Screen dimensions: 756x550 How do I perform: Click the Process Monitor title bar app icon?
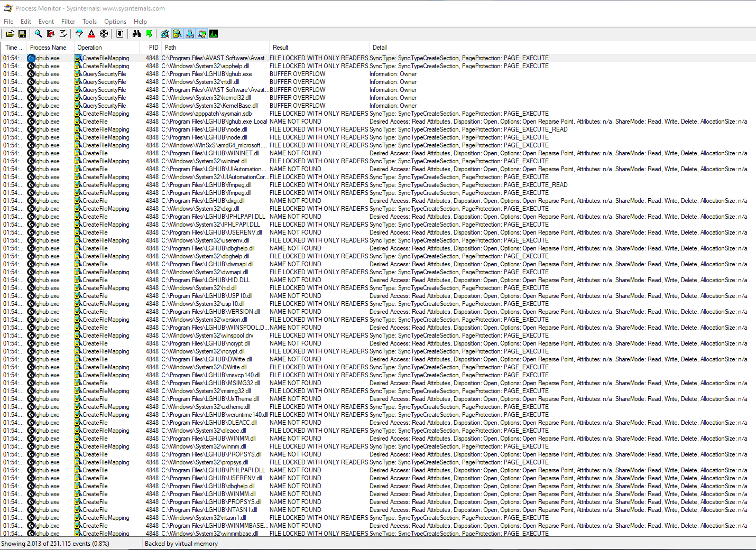(x=8, y=8)
